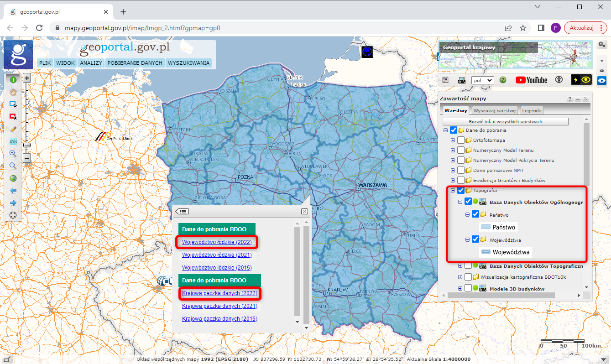Uncheck the Topografia layer checkbox
The height and width of the screenshot is (364, 611).
[x=461, y=190]
